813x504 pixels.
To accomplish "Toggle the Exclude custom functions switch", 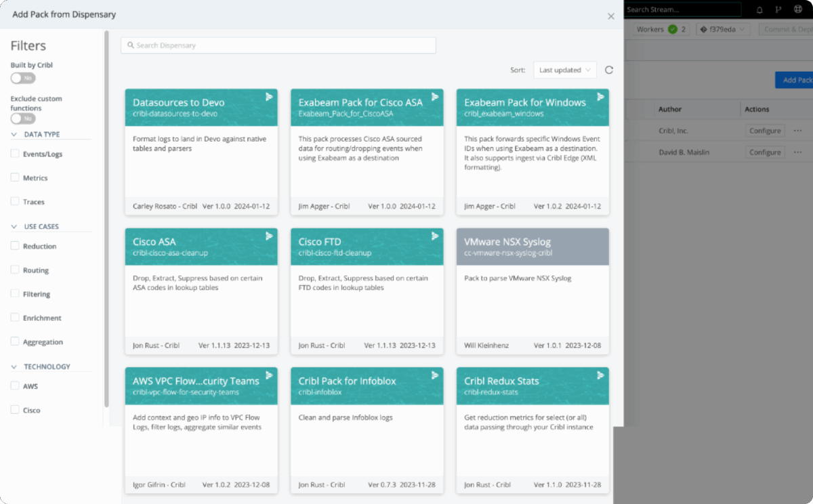I will pyautogui.click(x=23, y=119).
